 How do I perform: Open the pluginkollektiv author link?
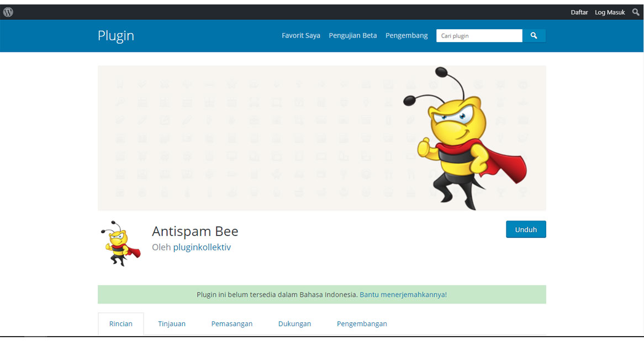coord(202,247)
